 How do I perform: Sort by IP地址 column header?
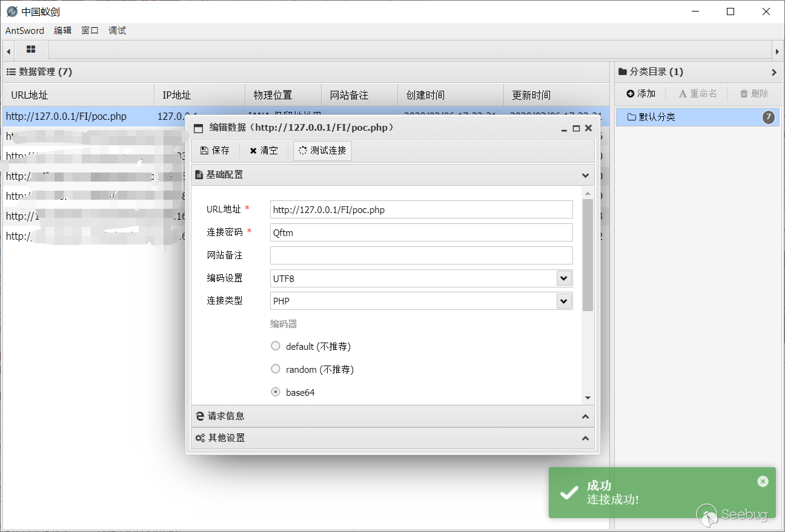click(x=199, y=95)
